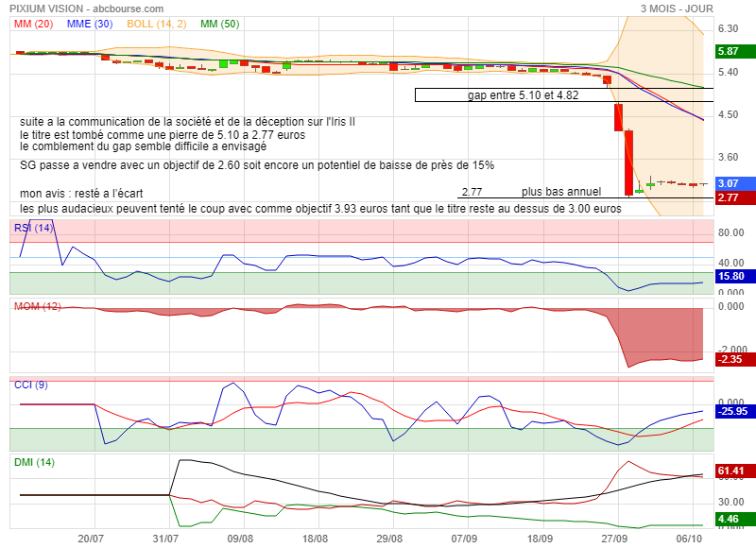
Task: Click the red -2.35 momentum value badge
Action: coord(735,359)
